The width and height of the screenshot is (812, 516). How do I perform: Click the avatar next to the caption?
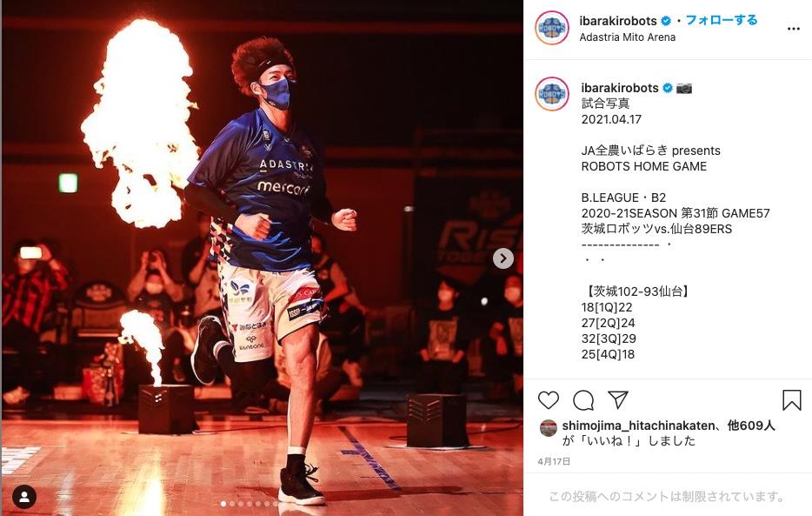click(x=552, y=94)
